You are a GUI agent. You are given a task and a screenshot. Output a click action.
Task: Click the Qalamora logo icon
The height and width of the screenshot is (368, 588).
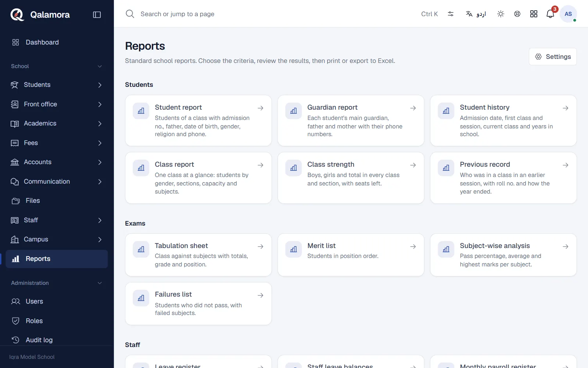pyautogui.click(x=17, y=15)
